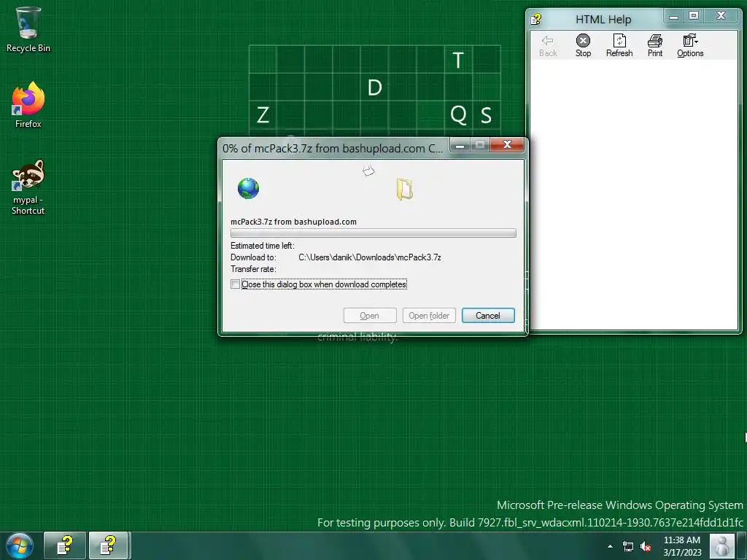747x560 pixels.
Task: Print from the HTML Help toolbar
Action: point(655,46)
